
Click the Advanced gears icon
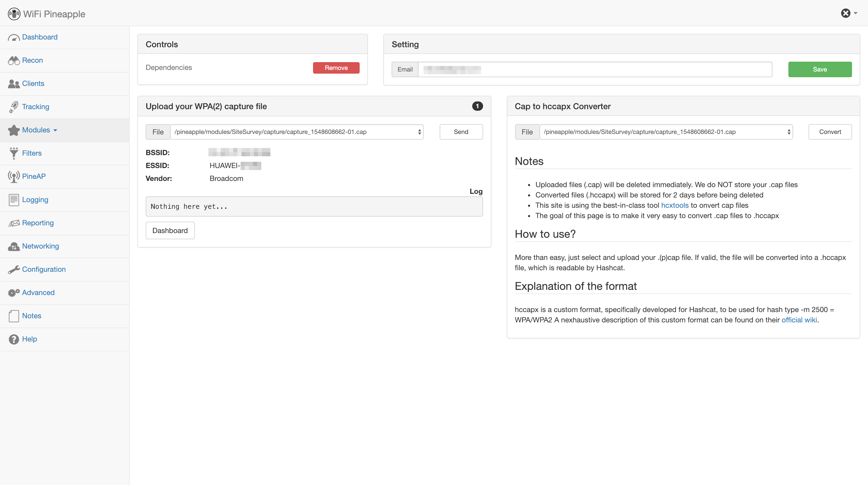point(14,293)
